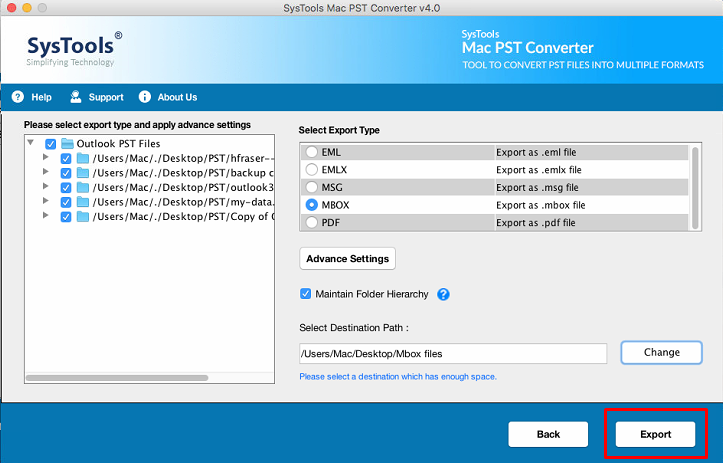Uncheck the backup PST file checkbox
Viewport: 723px width, 463px height.
coord(66,173)
